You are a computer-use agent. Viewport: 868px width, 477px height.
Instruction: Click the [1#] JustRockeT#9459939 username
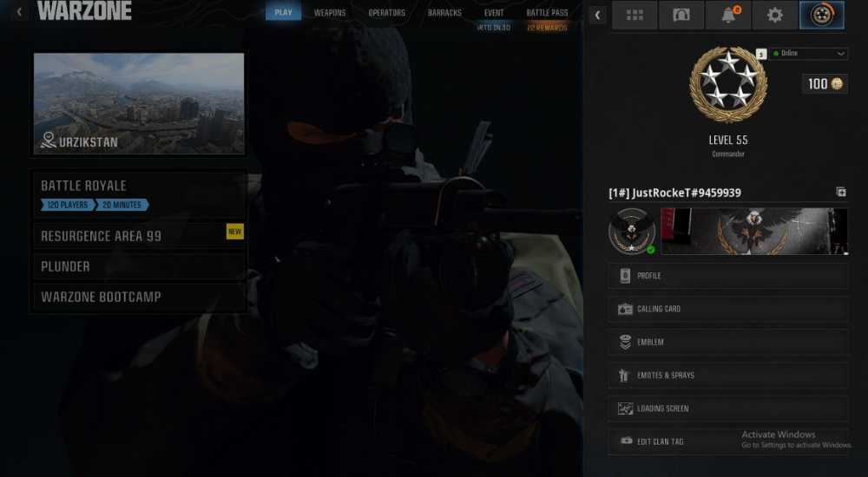pyautogui.click(x=674, y=193)
